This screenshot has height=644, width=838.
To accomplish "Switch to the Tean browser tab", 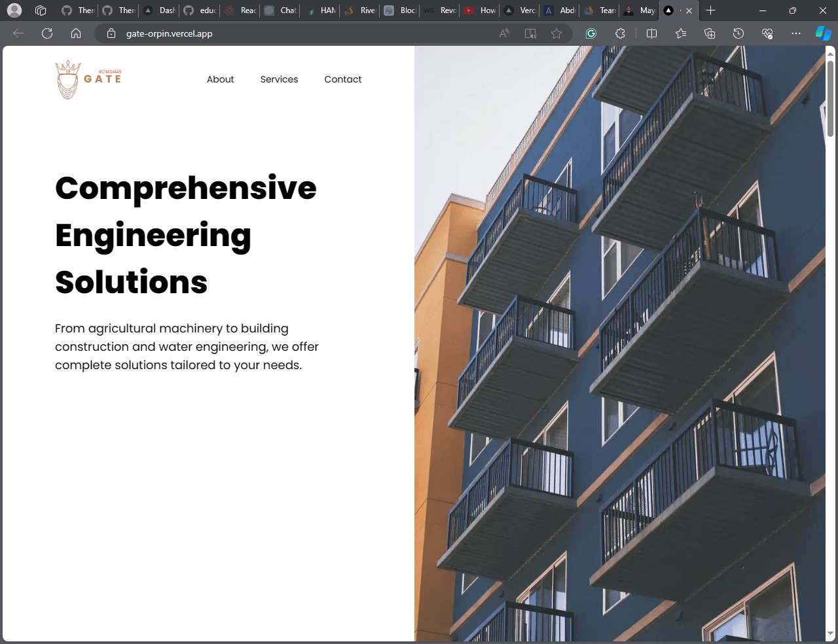I will coord(600,10).
